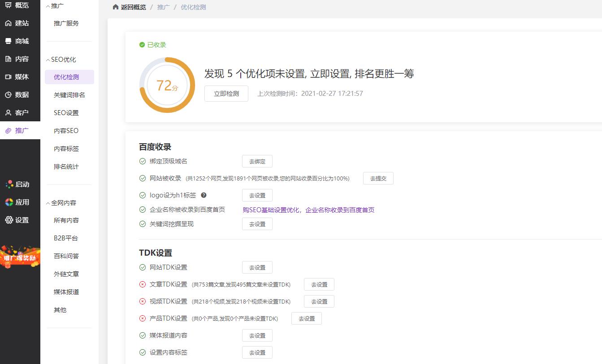Click the help icon beside logo设为h1标签
This screenshot has height=364, width=602.
(x=204, y=195)
